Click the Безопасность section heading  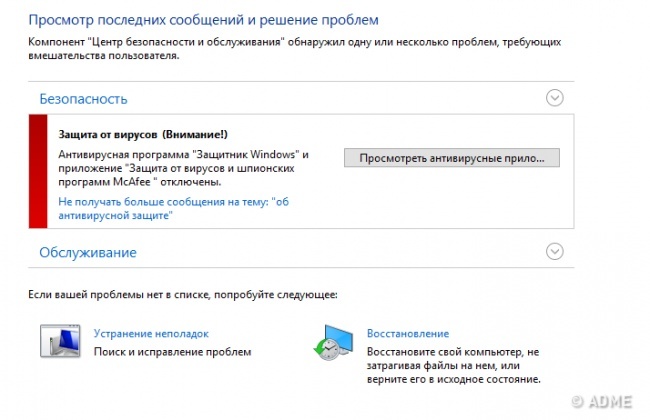click(x=83, y=99)
